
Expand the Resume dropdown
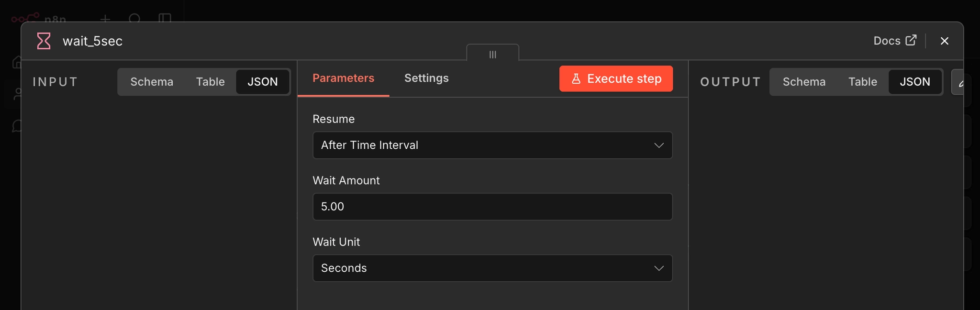(x=492, y=145)
